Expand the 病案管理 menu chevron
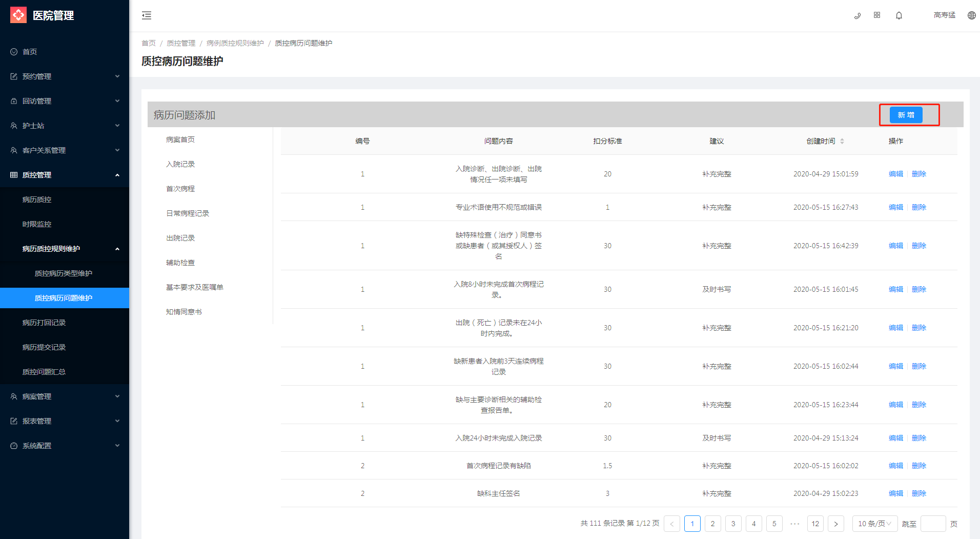This screenshot has height=539, width=980. pos(117,396)
